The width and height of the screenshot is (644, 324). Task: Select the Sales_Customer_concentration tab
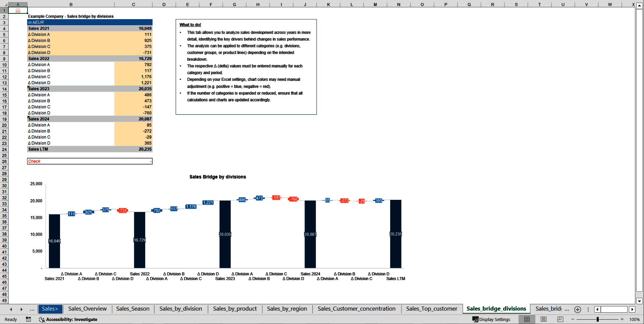(x=357, y=309)
